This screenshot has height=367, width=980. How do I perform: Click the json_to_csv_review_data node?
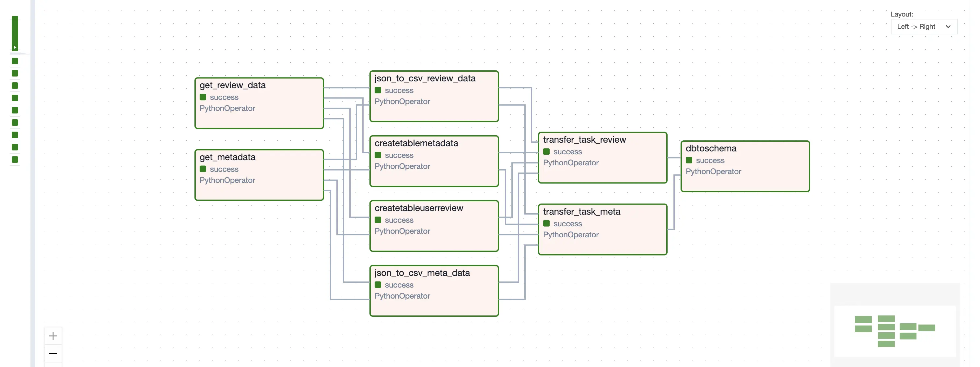(434, 96)
